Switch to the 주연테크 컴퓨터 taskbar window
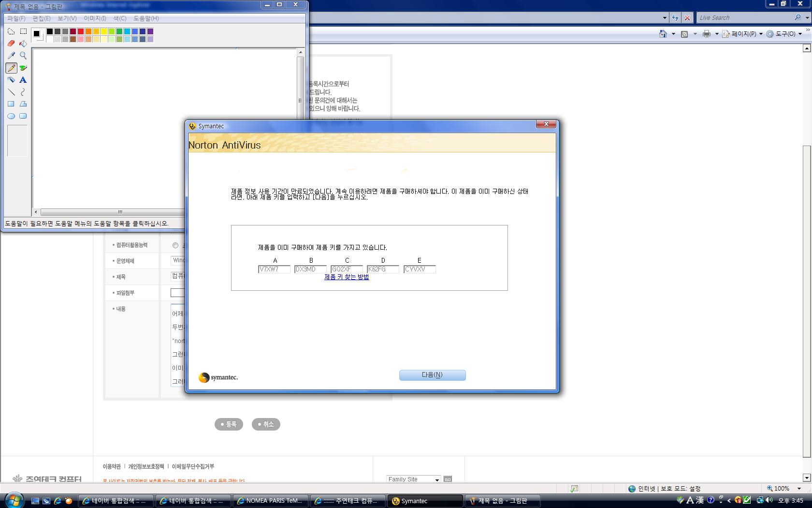The height and width of the screenshot is (508, 812). pyautogui.click(x=348, y=501)
